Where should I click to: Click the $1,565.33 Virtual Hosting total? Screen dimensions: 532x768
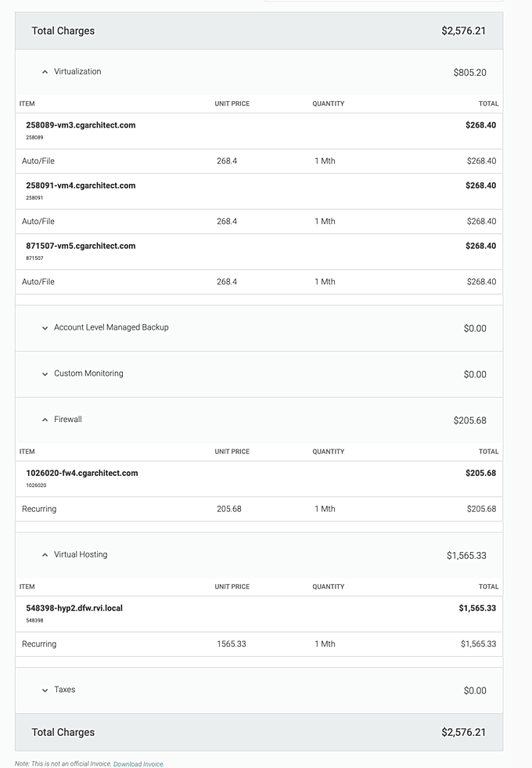click(466, 556)
